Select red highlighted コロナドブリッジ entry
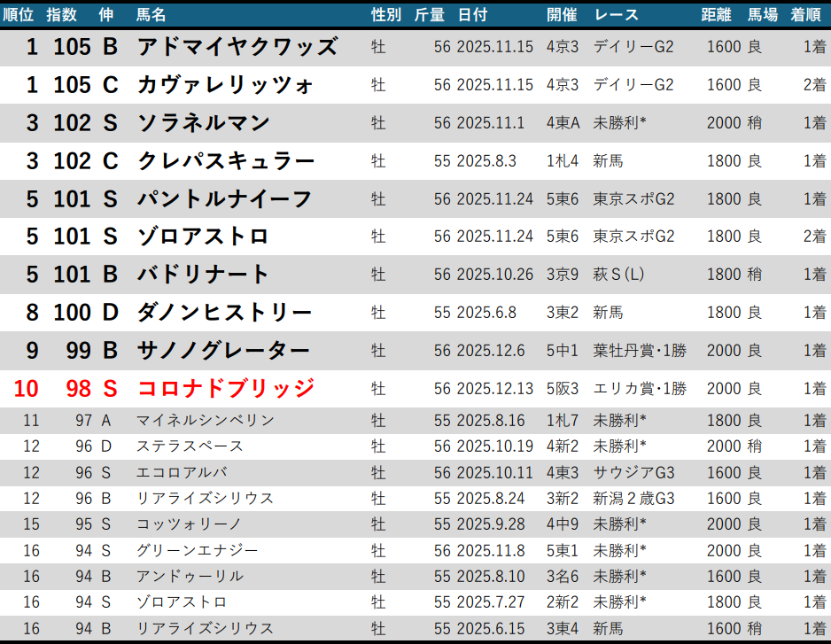The width and height of the screenshot is (831, 644). [226, 389]
